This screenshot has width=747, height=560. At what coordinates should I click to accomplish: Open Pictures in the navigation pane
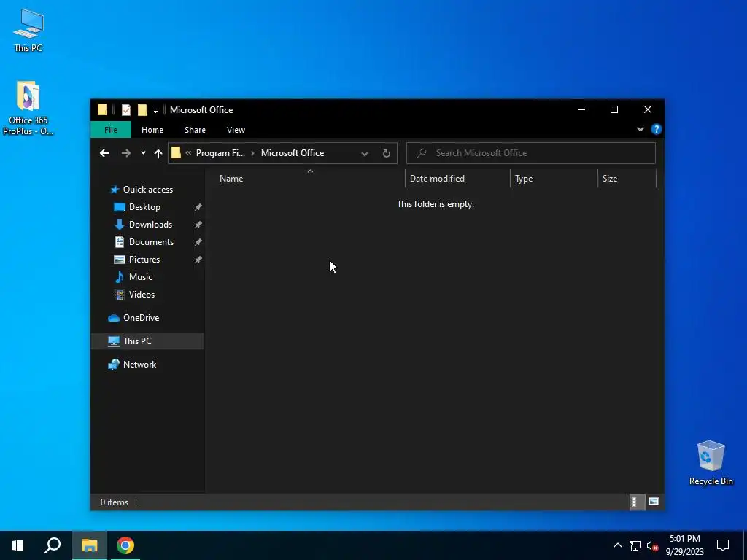pyautogui.click(x=144, y=260)
